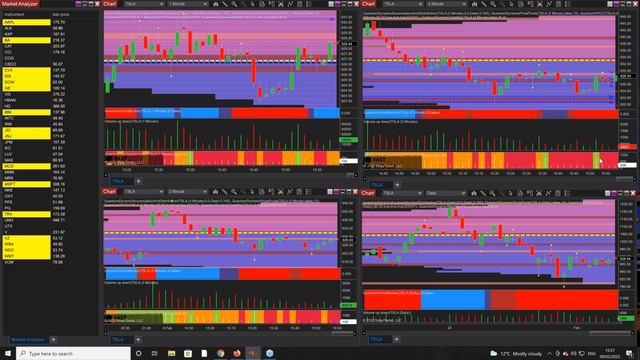This screenshot has height=360, width=640.
Task: Toggle the Market Analyzer instrument link button
Action: coord(78,4)
